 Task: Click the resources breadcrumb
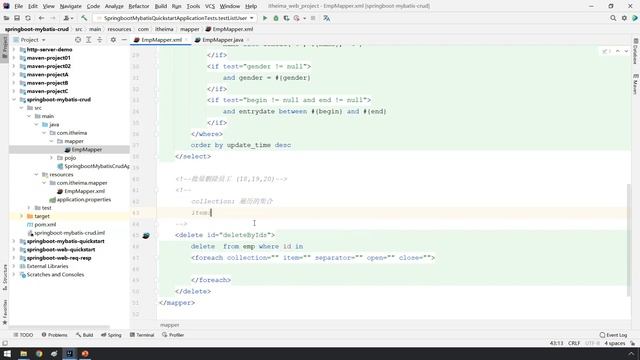click(119, 29)
